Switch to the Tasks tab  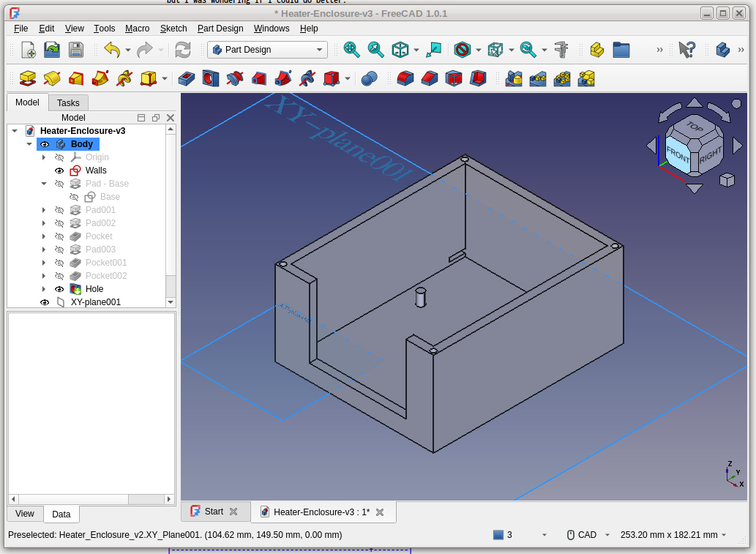(x=68, y=102)
